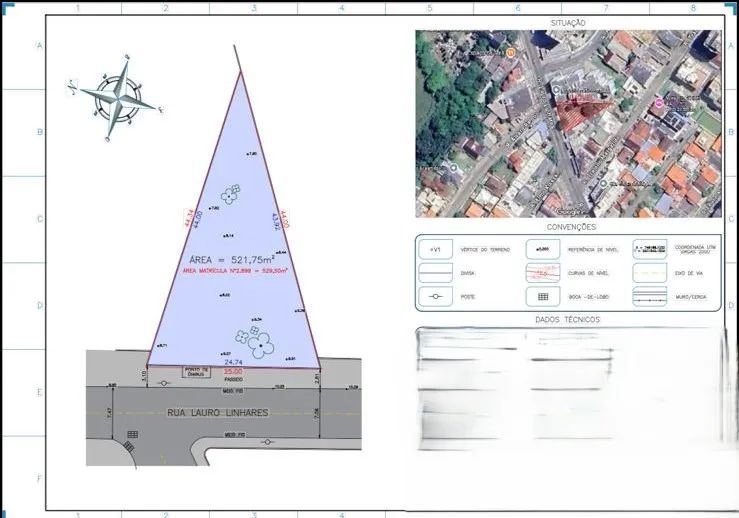This screenshot has height=518, width=739.
Task: Click the Boca-de-Lobo legend label
Action: 589,297
